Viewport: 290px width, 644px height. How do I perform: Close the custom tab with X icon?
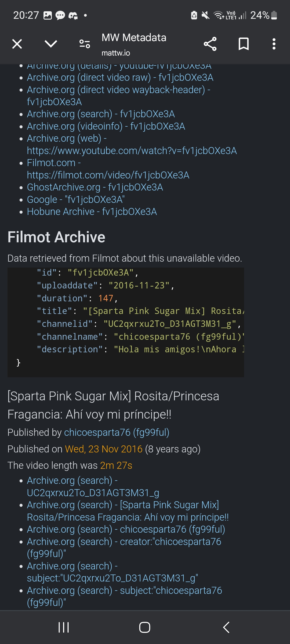coord(17,44)
